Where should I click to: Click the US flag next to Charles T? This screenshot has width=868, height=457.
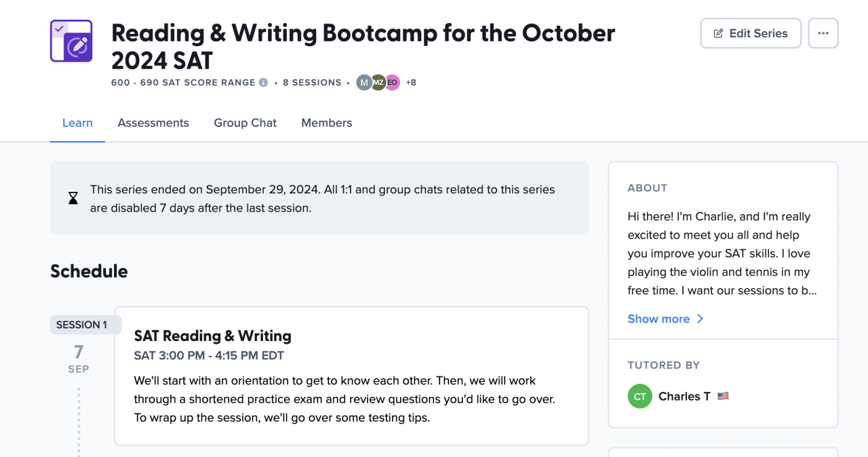(x=723, y=397)
